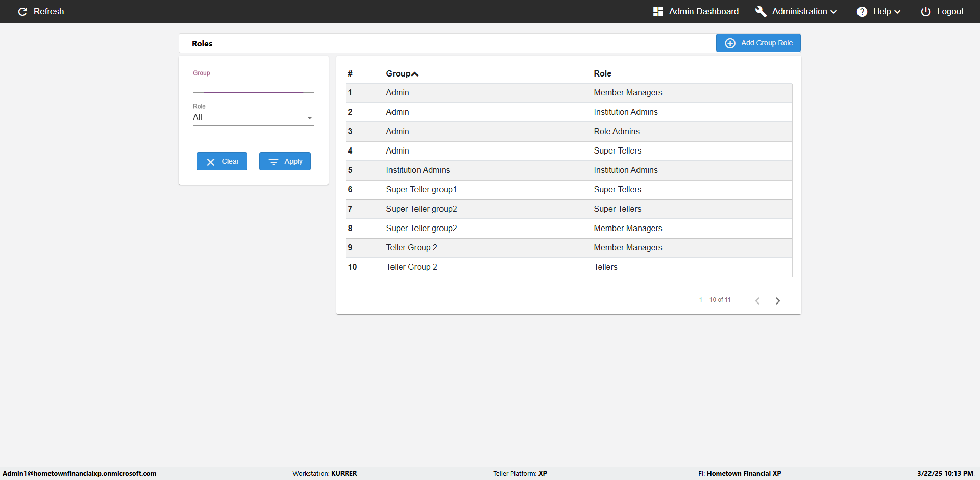Select the Tellers role cell
Image resolution: width=980 pixels, height=480 pixels.
605,267
